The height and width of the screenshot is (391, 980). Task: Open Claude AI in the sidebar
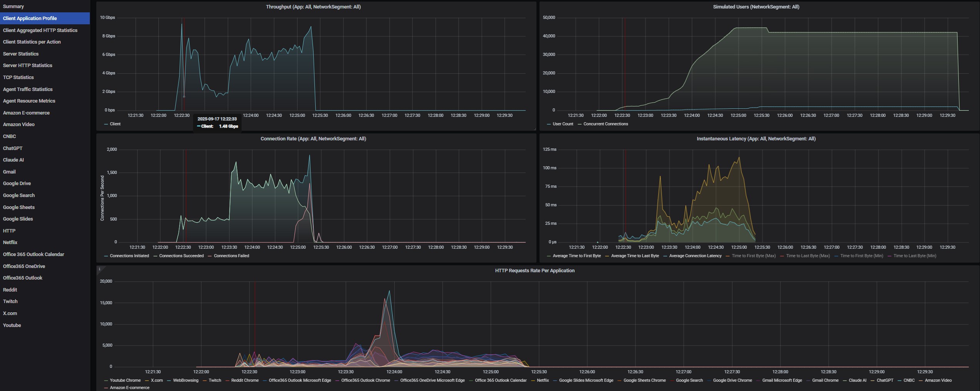point(13,160)
